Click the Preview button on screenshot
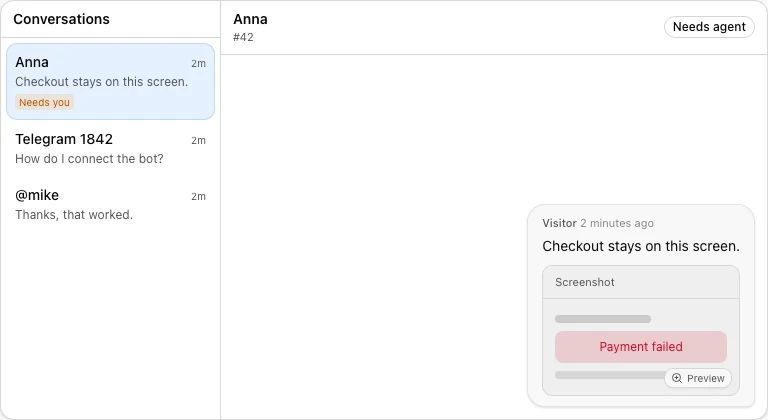The height and width of the screenshot is (420, 768). pos(698,378)
